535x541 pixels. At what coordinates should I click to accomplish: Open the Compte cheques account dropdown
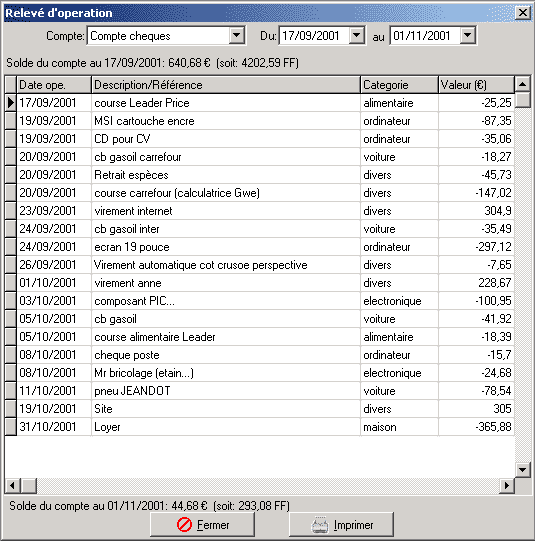point(237,36)
